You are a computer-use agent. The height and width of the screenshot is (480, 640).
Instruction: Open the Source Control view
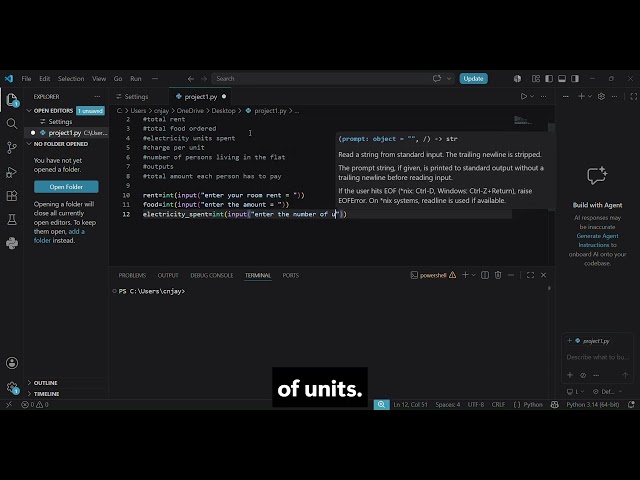pyautogui.click(x=12, y=147)
